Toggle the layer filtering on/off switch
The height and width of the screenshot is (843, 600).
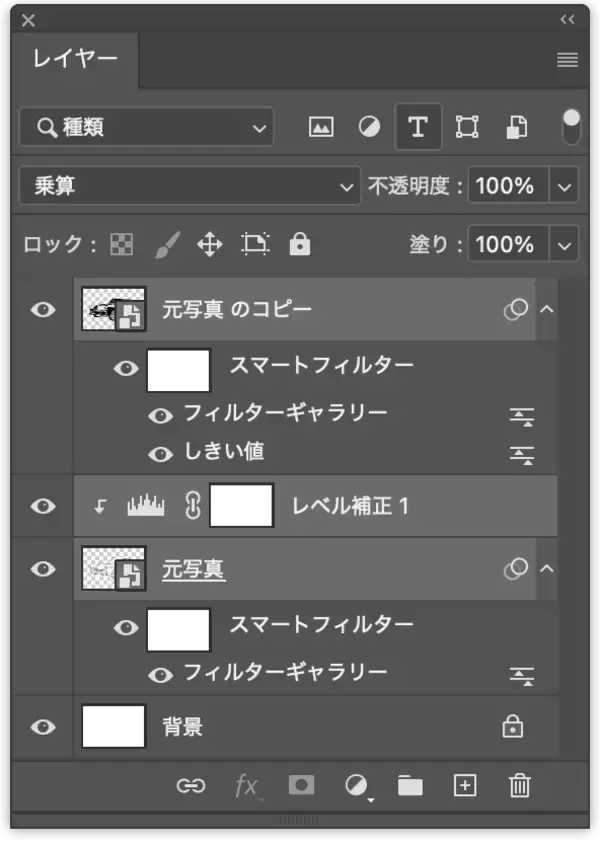point(570,127)
